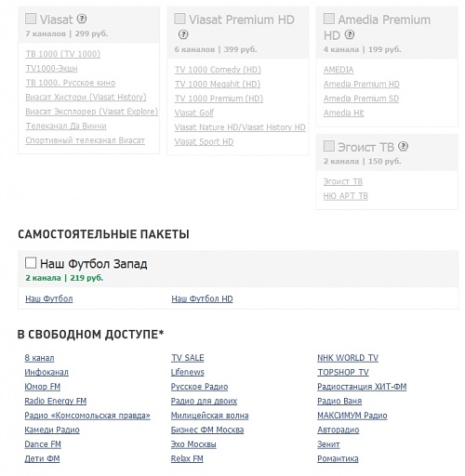Image resolution: width=465 pixels, height=476 pixels.
Task: Click the question mark under Viasat Premium HD
Action: tap(183, 34)
